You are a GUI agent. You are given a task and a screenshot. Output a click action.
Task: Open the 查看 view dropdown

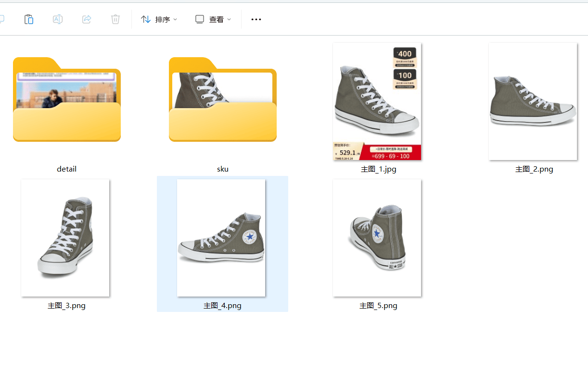point(213,19)
